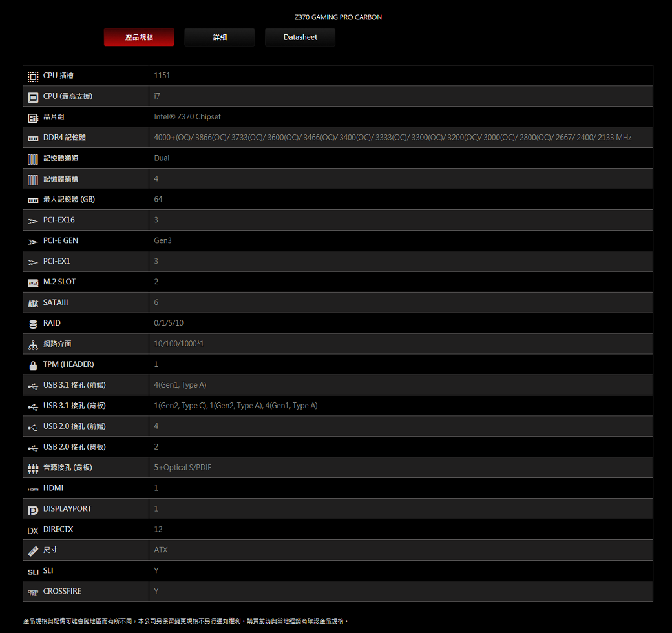This screenshot has width=672, height=633.
Task: Click the Z370 GAMING PRO CARBON title
Action: 338,17
